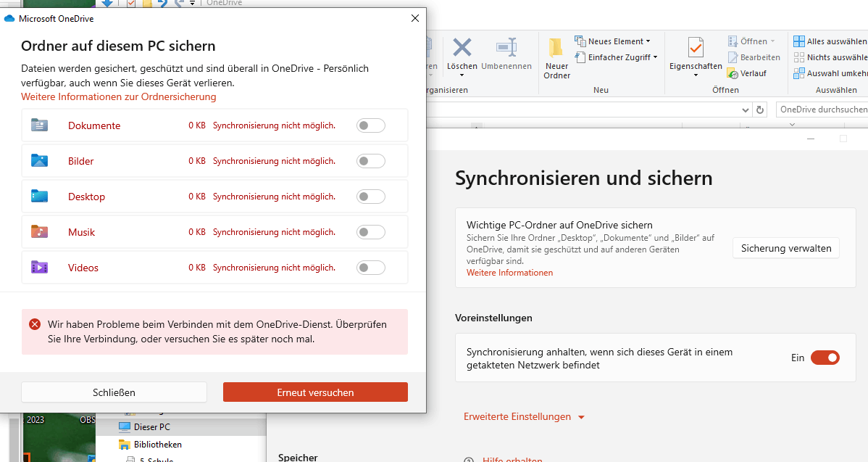Open the Einfacher Zugriff dropdown
Image resolution: width=868 pixels, height=462 pixels.
point(655,57)
